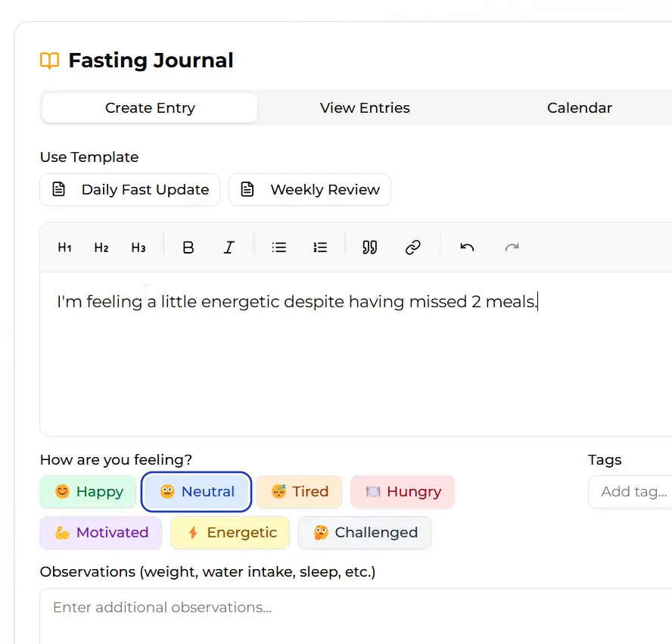Insert a numbered list
The height and width of the screenshot is (644, 672).
click(320, 247)
